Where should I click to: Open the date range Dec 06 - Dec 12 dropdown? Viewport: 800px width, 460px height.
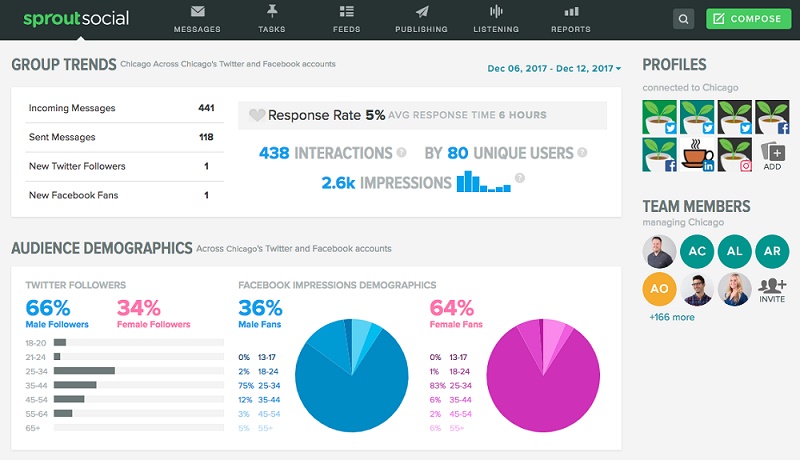(554, 68)
